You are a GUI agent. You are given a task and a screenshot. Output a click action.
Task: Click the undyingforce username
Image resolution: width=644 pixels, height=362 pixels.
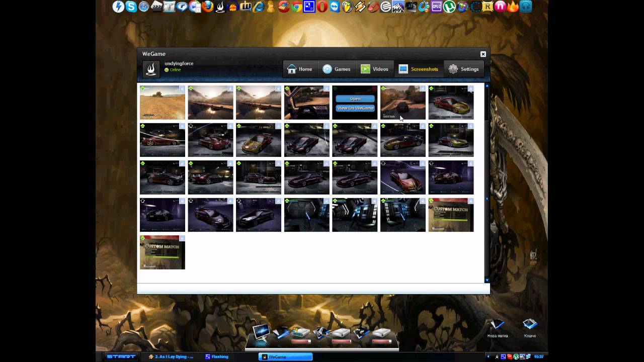(179, 64)
